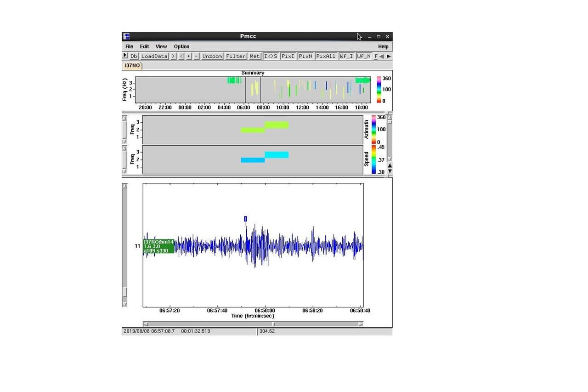Screen dimensions: 588x392
Task: Click the Azimuth color scale bar
Action: 373,129
